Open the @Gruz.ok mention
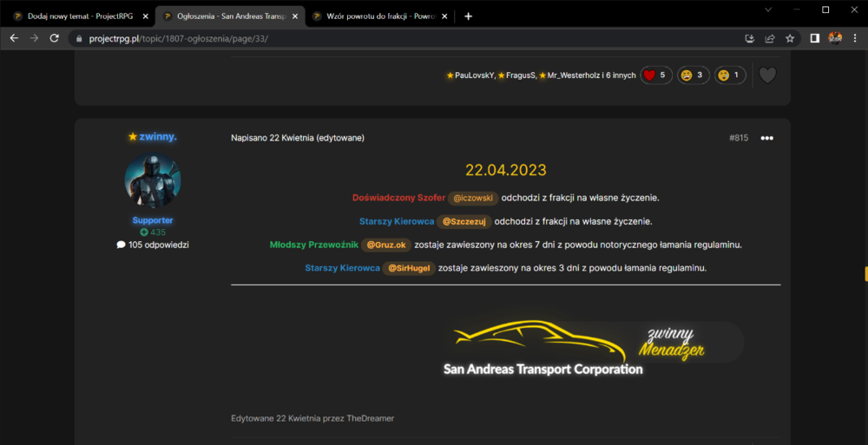 tap(386, 245)
